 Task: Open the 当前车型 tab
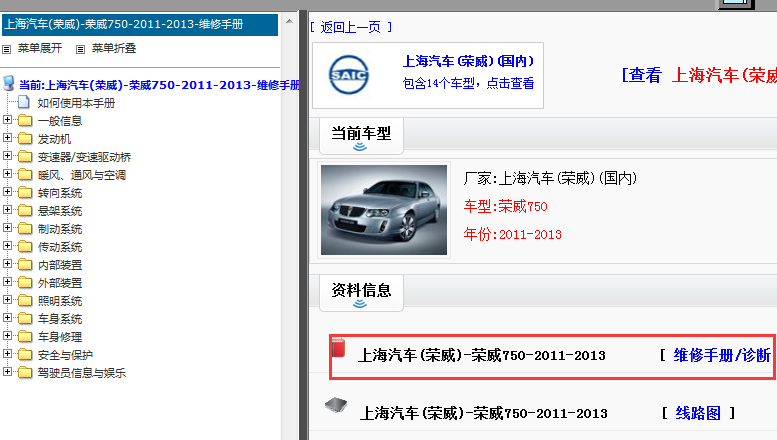(x=361, y=136)
